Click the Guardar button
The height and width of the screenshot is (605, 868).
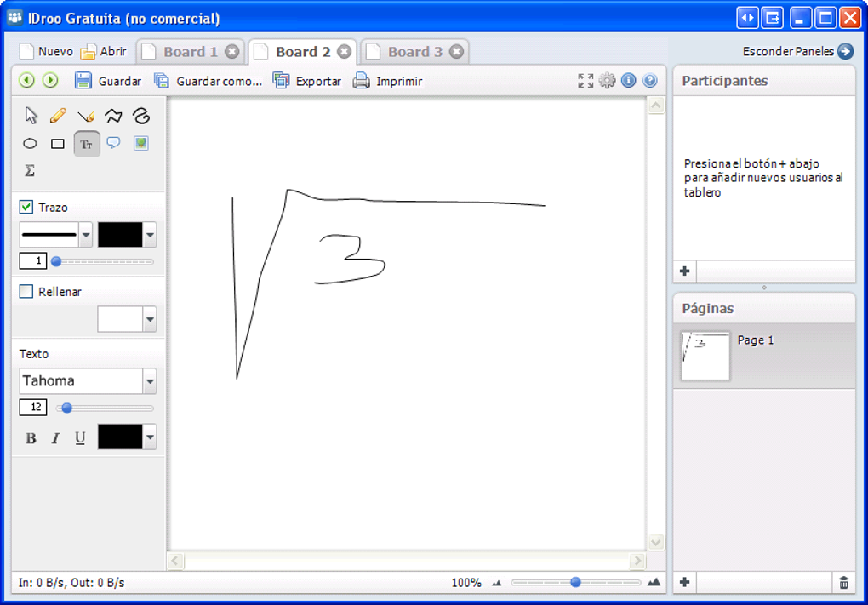(x=108, y=81)
